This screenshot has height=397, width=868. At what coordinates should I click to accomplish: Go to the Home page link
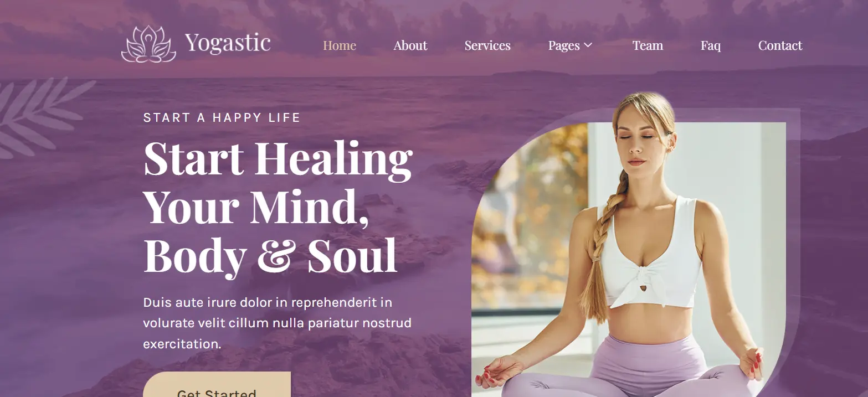340,45
